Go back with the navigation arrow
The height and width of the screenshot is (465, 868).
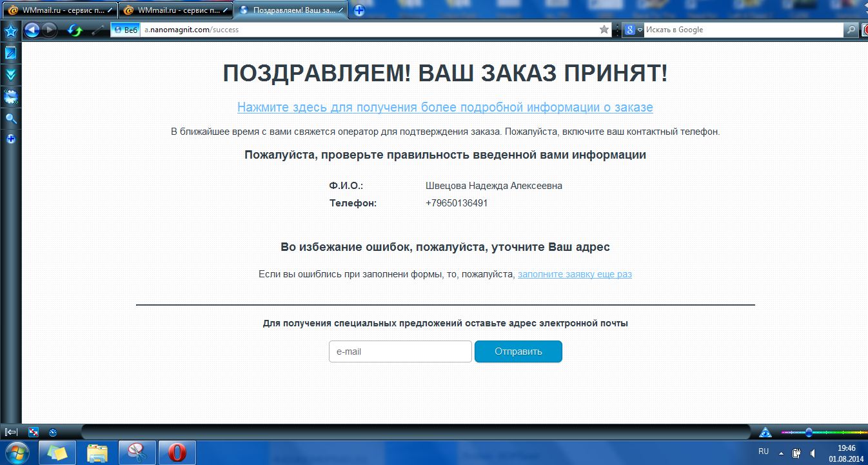tap(32, 30)
